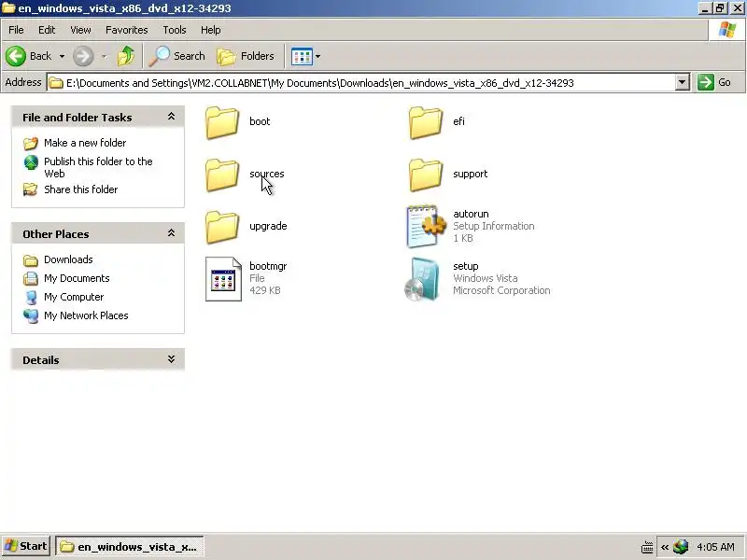Go to Downloads in Other Places

[68, 259]
